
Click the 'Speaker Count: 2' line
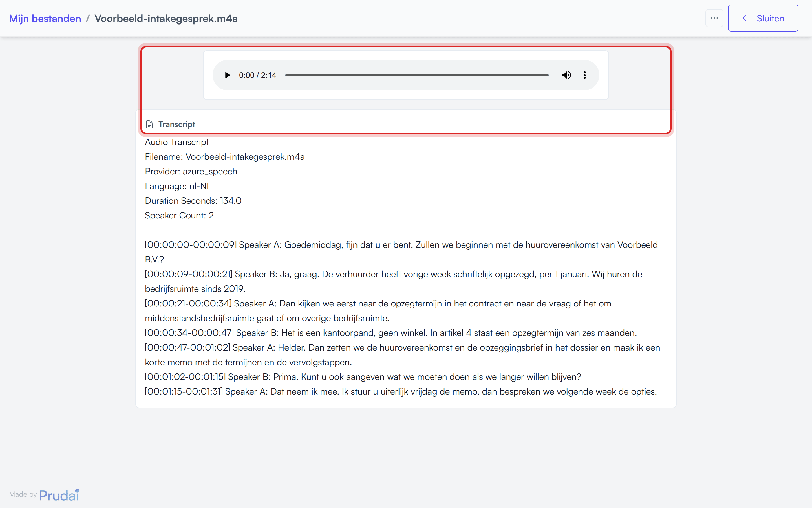[179, 215]
